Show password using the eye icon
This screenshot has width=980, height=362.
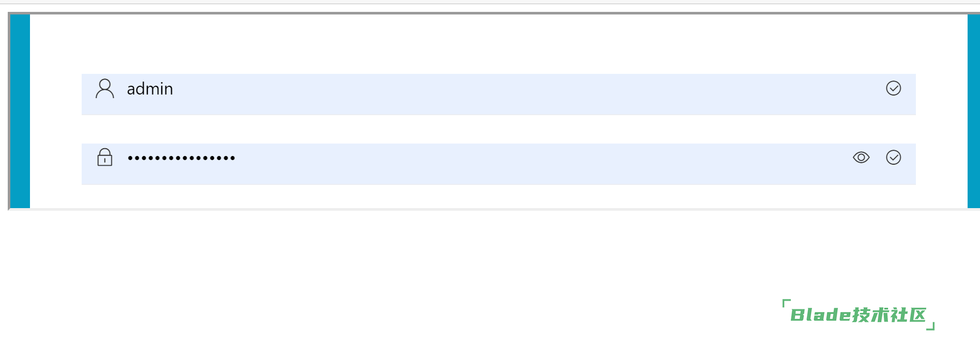coord(861,158)
